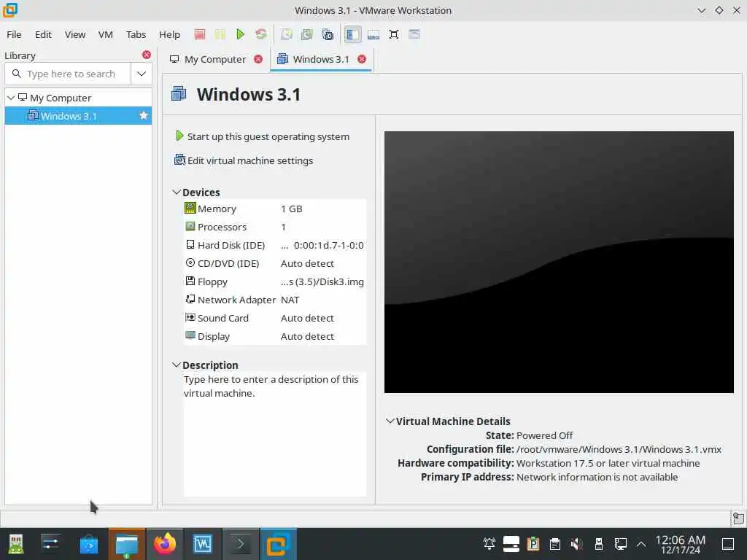Click the Unity mode toolbar icon
Image resolution: width=747 pixels, height=560 pixels.
[414, 34]
